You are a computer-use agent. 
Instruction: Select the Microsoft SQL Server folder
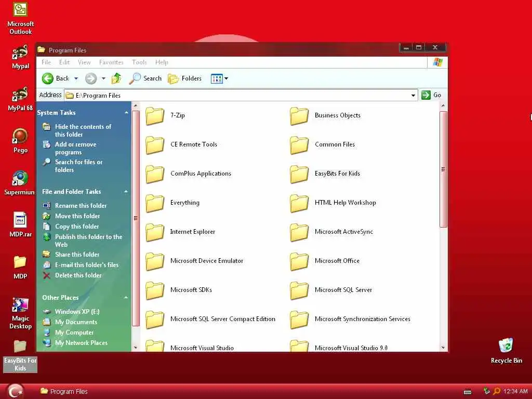331,290
